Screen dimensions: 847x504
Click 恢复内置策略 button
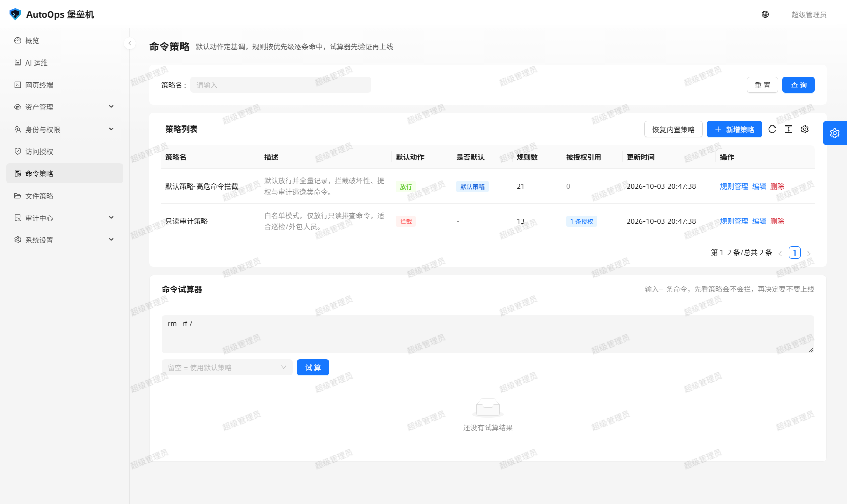tap(674, 129)
